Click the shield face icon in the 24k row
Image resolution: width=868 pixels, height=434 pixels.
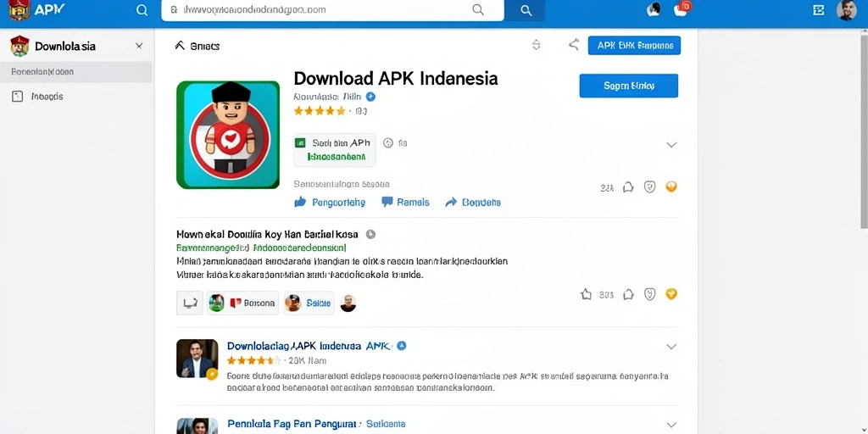[650, 187]
